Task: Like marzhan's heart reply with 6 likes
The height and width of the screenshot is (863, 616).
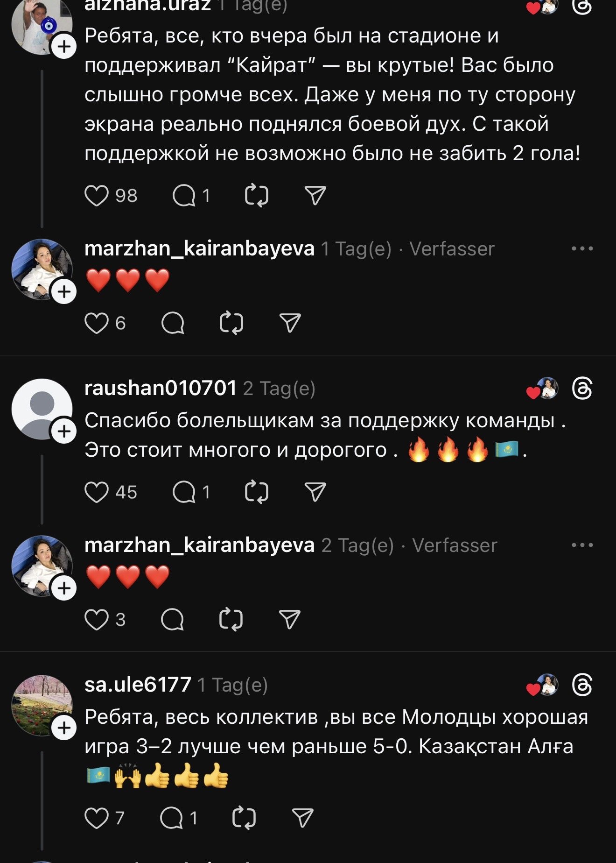Action: (x=97, y=323)
